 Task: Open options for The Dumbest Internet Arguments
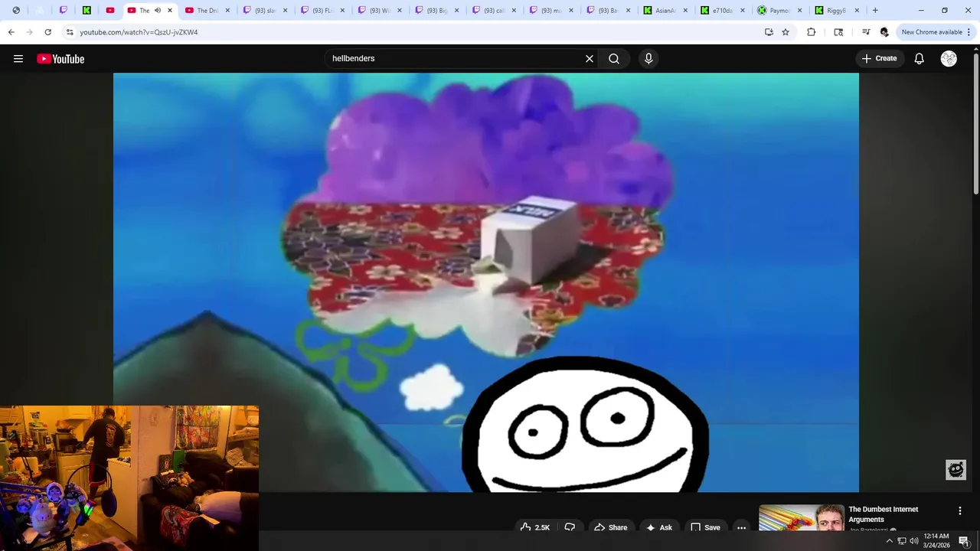960,510
